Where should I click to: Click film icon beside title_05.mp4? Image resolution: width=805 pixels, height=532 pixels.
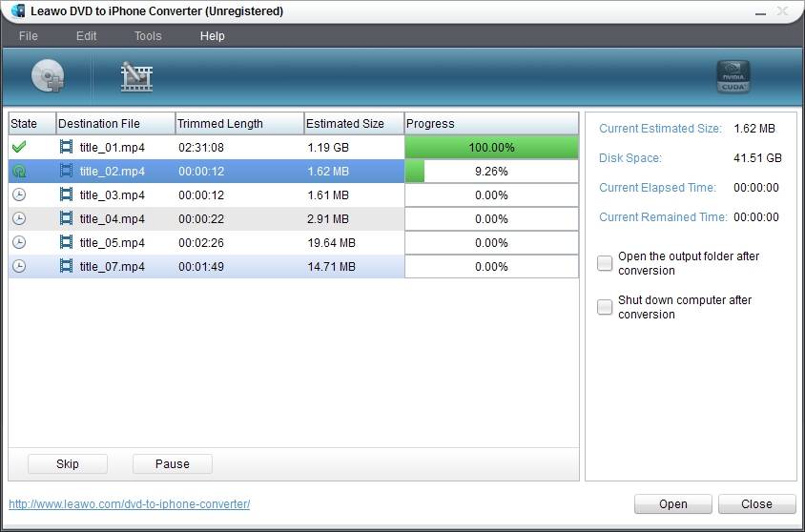[66, 241]
